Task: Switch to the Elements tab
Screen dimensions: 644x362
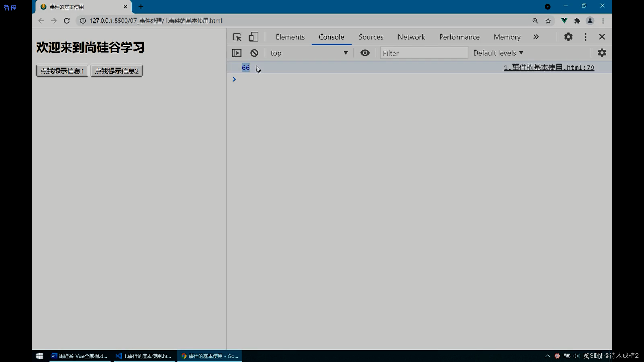Action: click(x=290, y=37)
